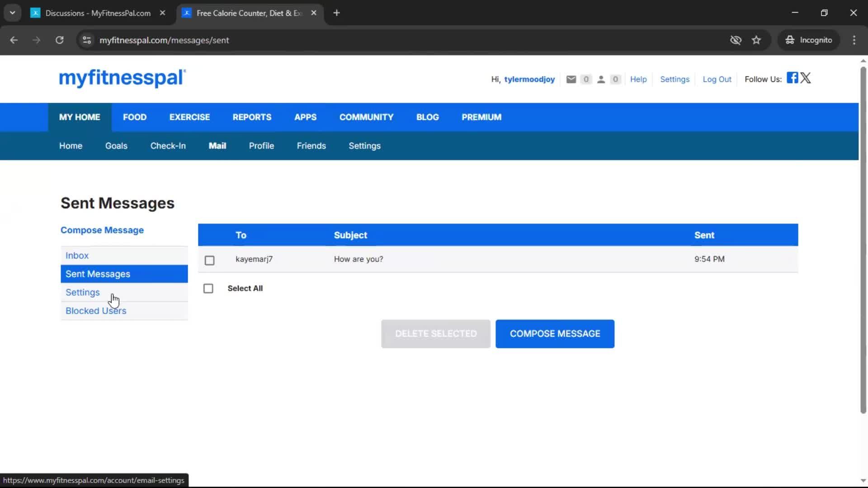Open the FOOD main menu

(135, 117)
